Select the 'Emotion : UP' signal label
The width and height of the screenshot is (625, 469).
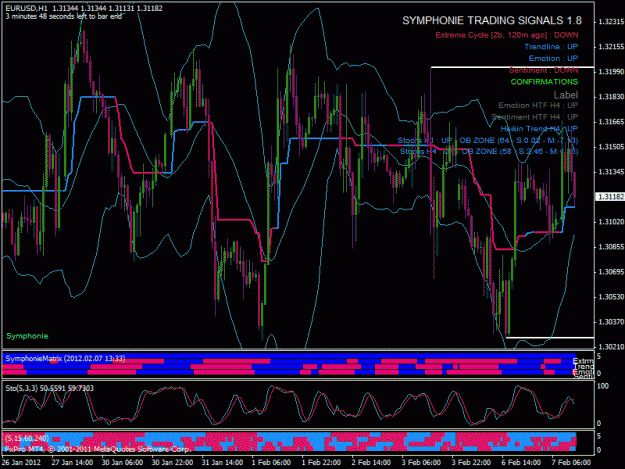click(553, 58)
